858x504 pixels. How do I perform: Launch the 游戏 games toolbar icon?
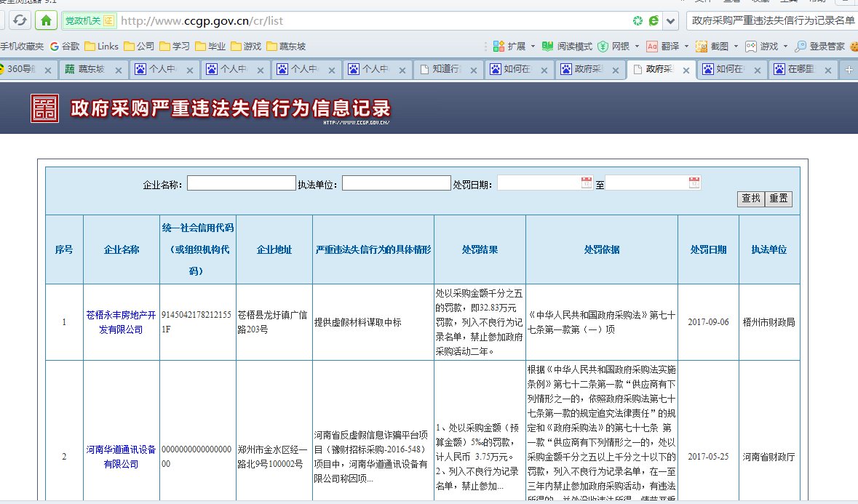763,46
